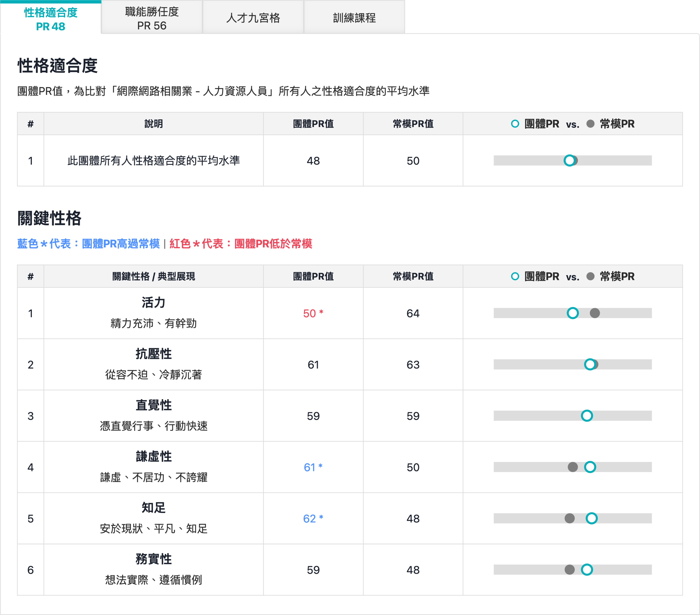Click the teal 團體PR marker in 務實性 row
This screenshot has height=615, width=700.
point(587,570)
